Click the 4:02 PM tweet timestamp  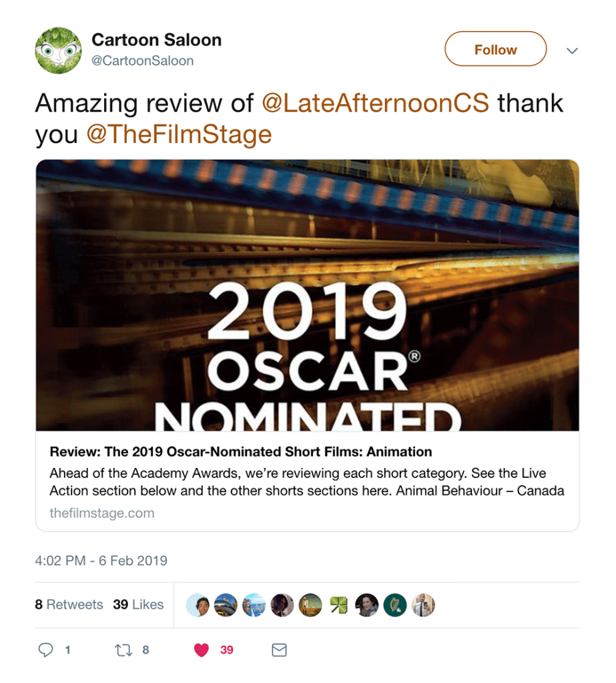101,561
